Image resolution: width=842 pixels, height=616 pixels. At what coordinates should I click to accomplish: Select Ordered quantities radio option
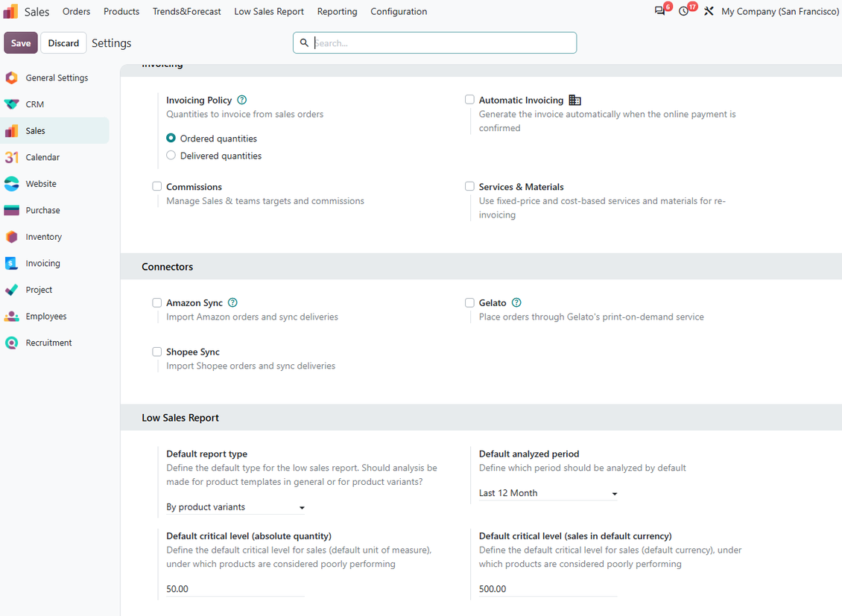point(171,138)
